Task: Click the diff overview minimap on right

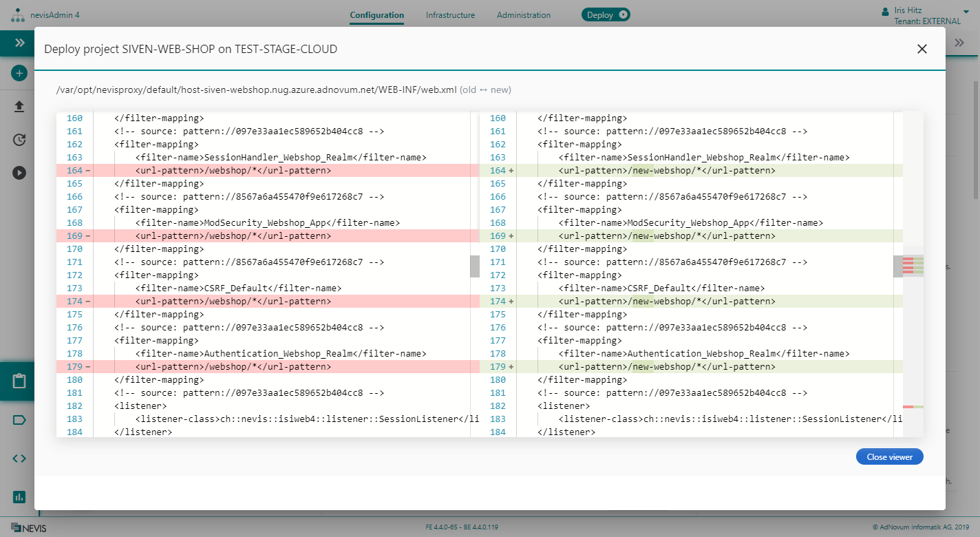Action: click(x=913, y=274)
